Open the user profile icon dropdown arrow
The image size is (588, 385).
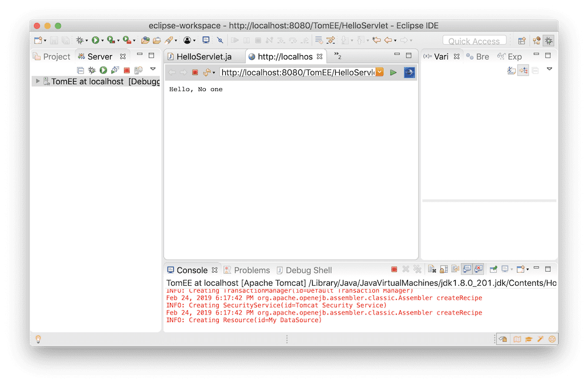pos(194,41)
